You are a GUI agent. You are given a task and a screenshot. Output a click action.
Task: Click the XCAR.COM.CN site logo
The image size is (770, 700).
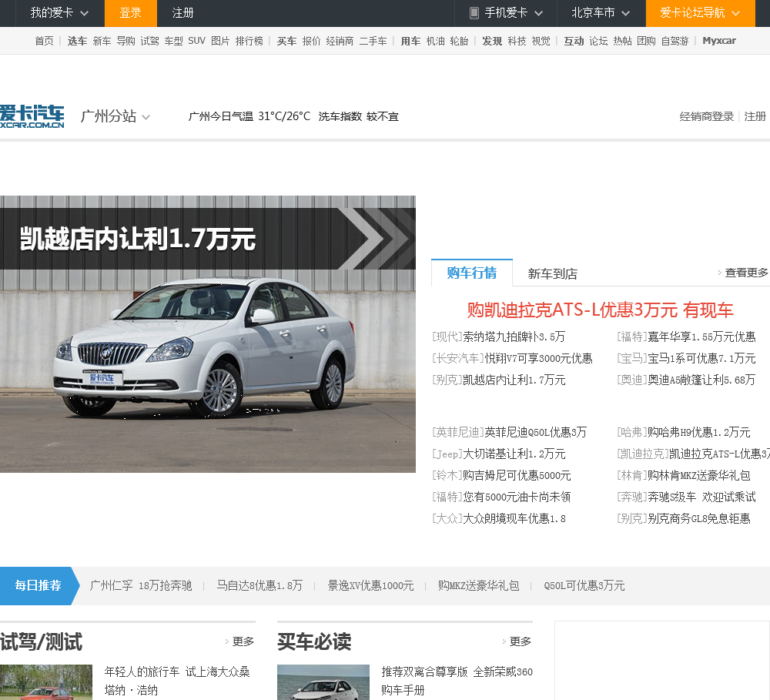pyautogui.click(x=32, y=116)
